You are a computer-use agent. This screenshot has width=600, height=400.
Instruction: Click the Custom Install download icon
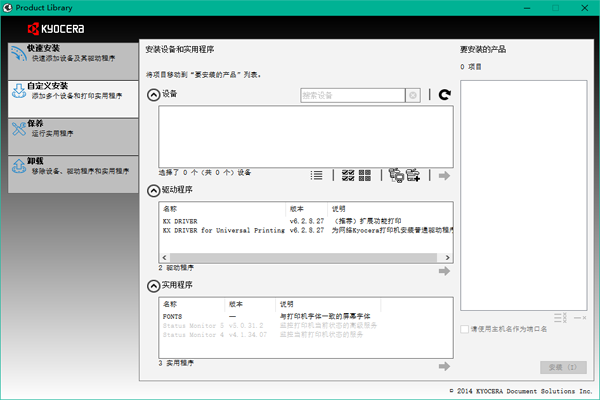tap(19, 91)
